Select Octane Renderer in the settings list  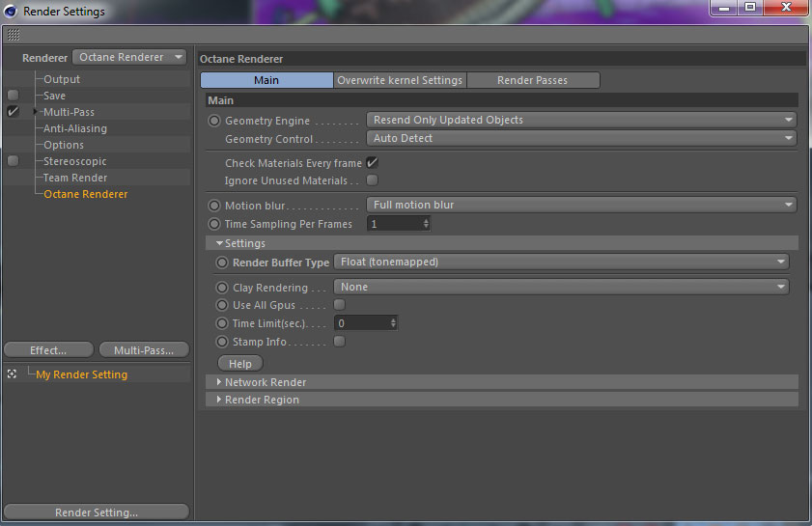(85, 194)
